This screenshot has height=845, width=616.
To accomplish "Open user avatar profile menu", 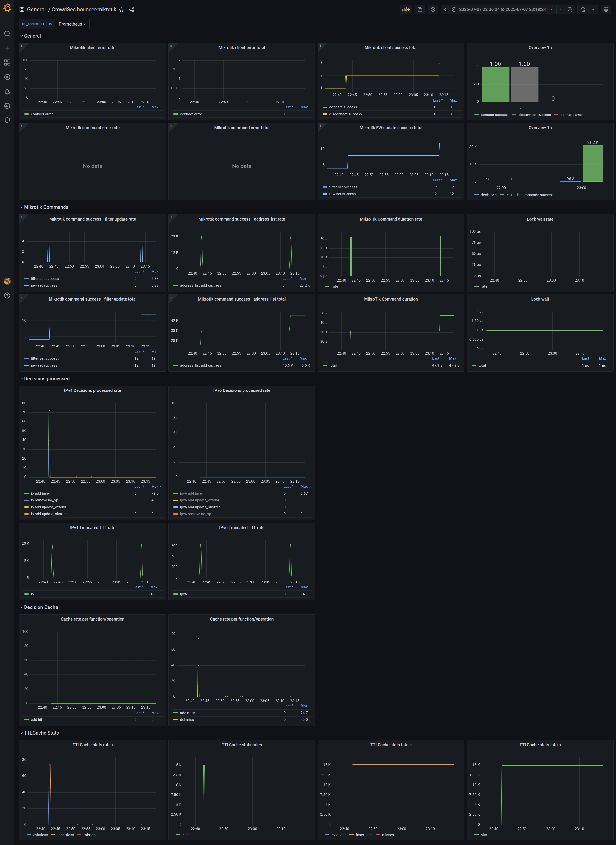I will pos(7,281).
